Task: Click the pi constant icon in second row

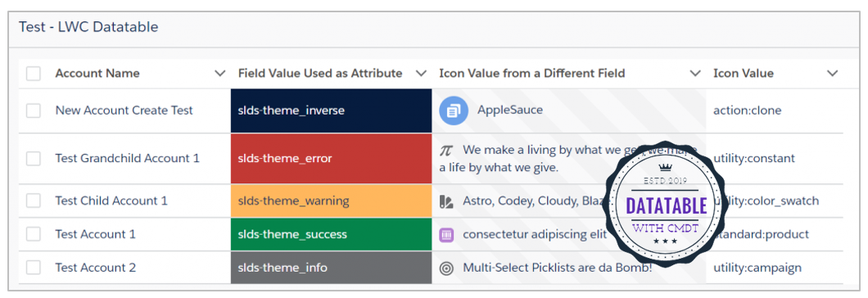Action: point(446,151)
